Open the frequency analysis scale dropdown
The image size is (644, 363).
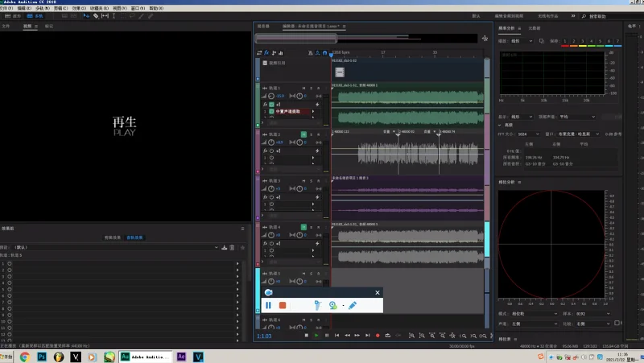click(x=522, y=41)
